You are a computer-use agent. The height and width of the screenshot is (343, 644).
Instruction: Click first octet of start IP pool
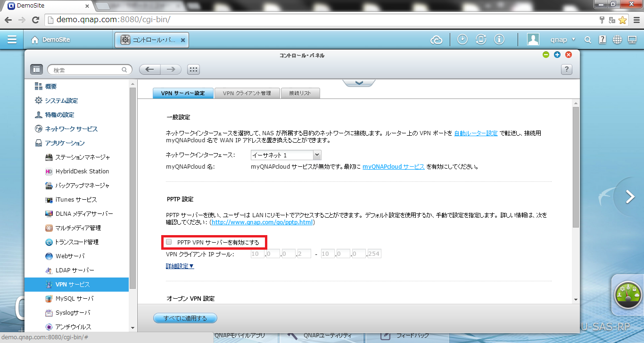point(257,254)
